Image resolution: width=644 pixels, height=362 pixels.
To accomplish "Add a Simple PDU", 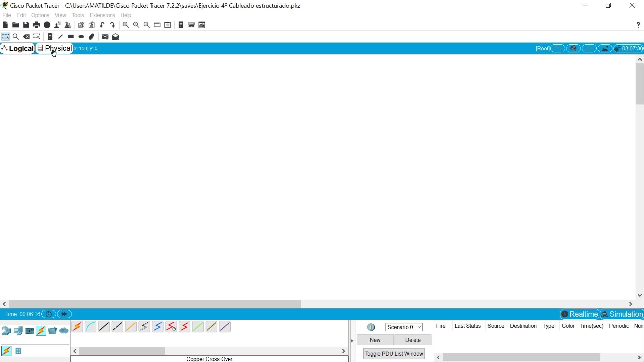I will point(105,37).
